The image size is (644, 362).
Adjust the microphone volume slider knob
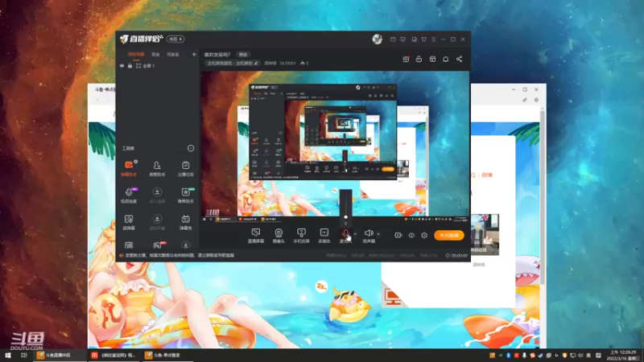[x=346, y=216]
